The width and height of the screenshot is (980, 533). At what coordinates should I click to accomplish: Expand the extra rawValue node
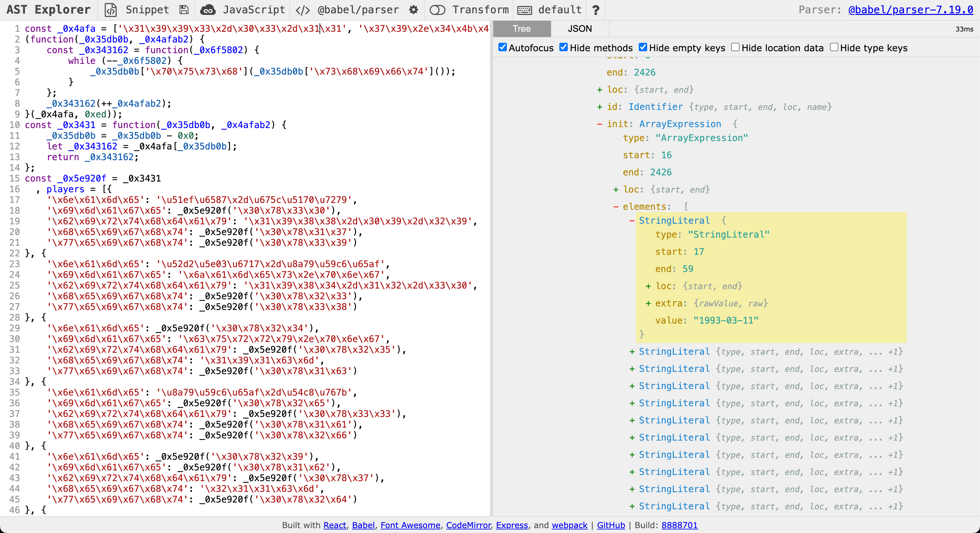(x=648, y=303)
